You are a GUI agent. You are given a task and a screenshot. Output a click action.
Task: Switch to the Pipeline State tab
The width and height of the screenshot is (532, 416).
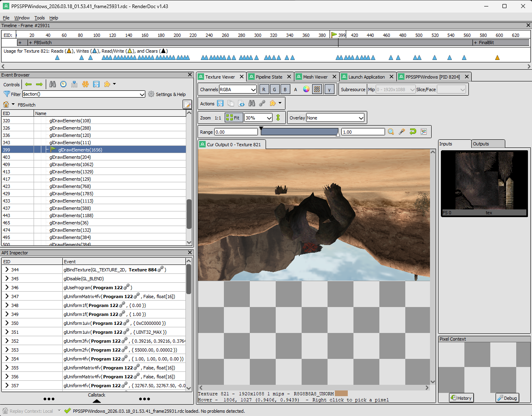[x=269, y=77]
